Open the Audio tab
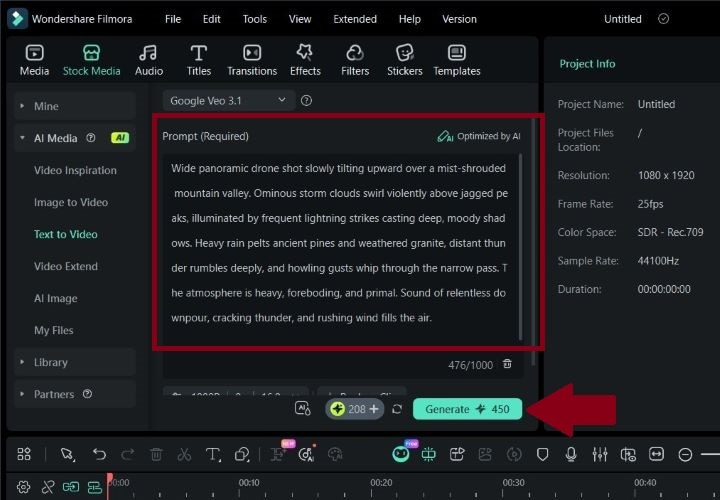Viewport: 720px width, 500px height. pyautogui.click(x=149, y=60)
